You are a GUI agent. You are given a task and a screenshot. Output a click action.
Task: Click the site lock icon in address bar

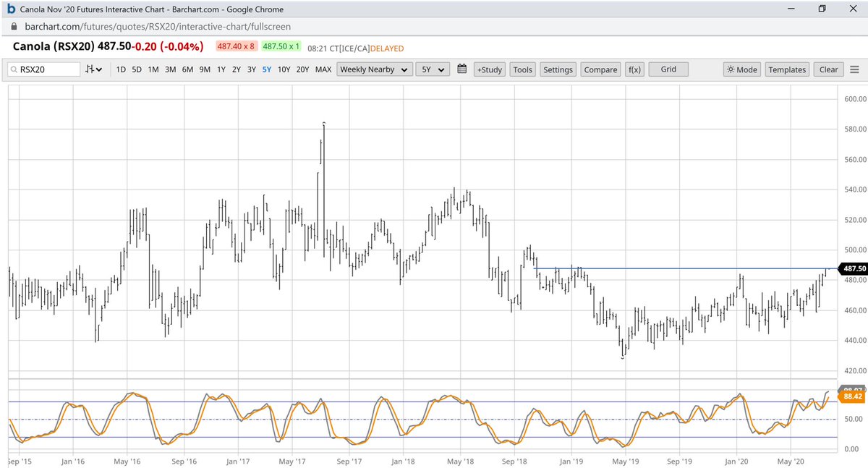point(14,27)
